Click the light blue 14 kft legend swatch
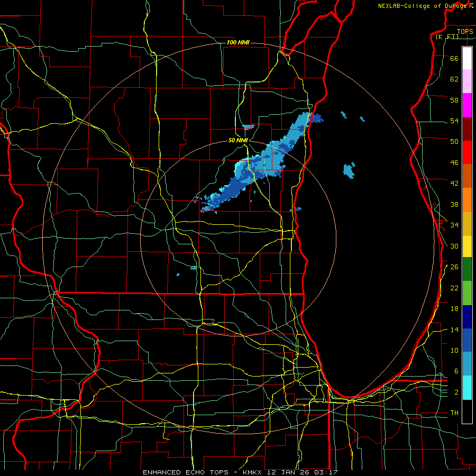 click(x=467, y=363)
